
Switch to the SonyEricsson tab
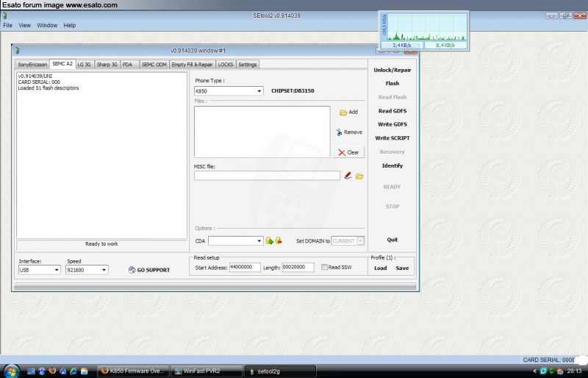32,65
